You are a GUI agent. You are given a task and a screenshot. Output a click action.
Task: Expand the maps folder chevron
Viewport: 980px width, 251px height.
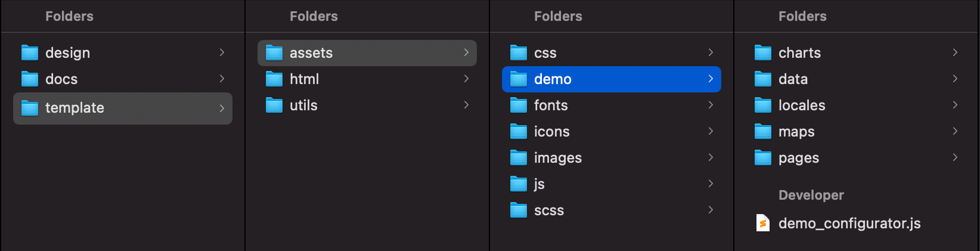[955, 131]
